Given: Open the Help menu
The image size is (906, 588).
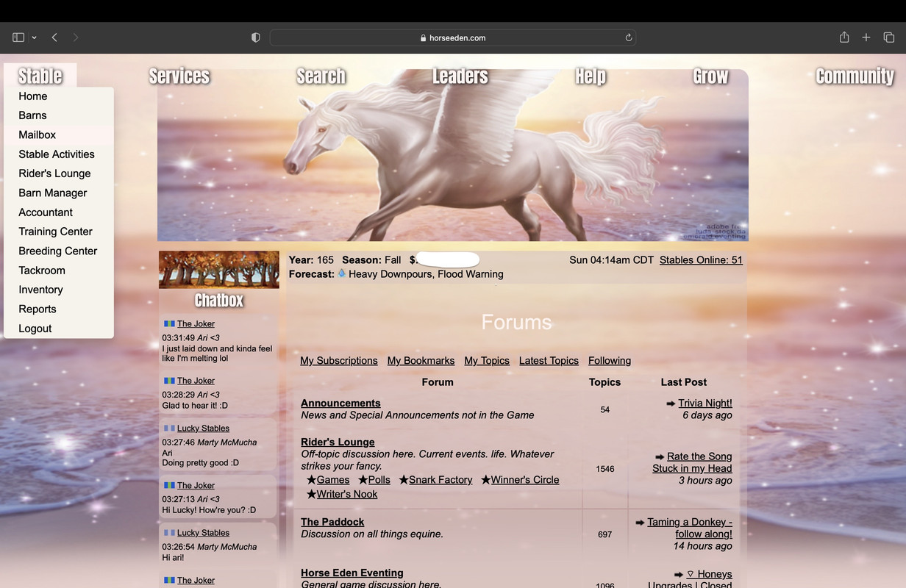Looking at the screenshot, I should click(591, 76).
